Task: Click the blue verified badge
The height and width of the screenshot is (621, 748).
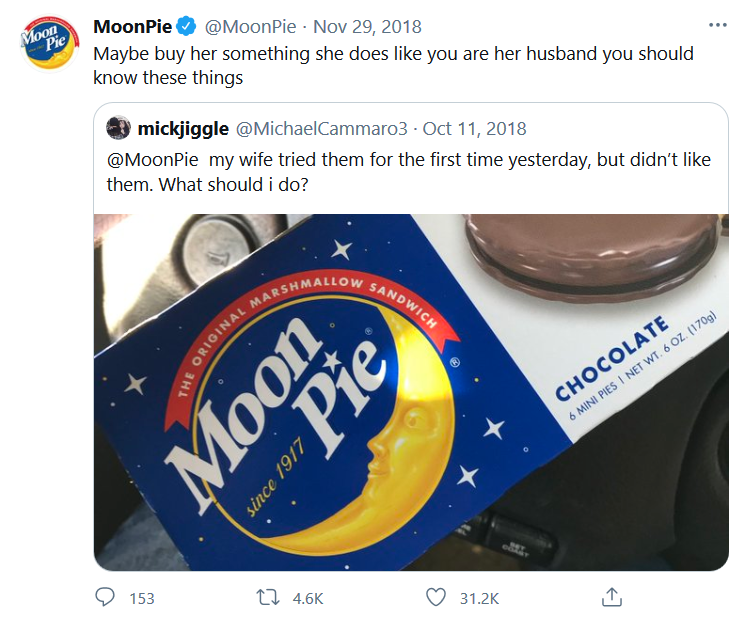Action: pyautogui.click(x=186, y=26)
